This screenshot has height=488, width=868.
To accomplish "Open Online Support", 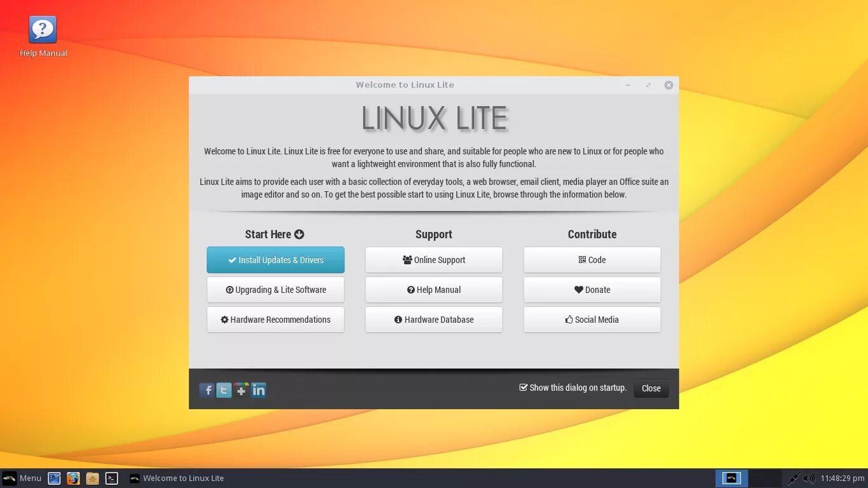I will click(x=434, y=260).
